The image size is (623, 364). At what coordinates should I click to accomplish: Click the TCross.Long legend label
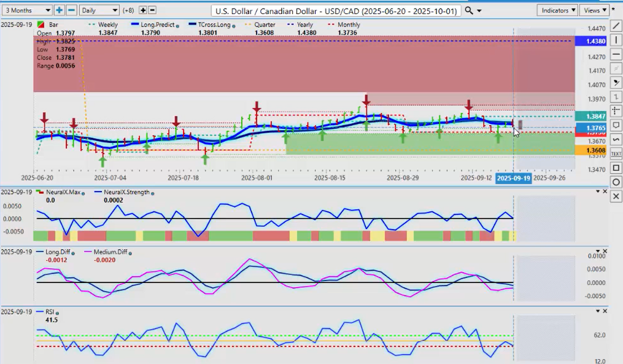tap(214, 25)
